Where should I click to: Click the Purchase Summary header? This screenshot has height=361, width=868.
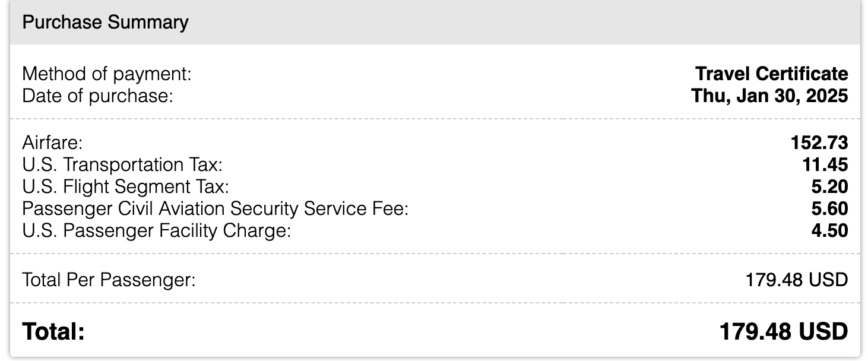pos(105,22)
